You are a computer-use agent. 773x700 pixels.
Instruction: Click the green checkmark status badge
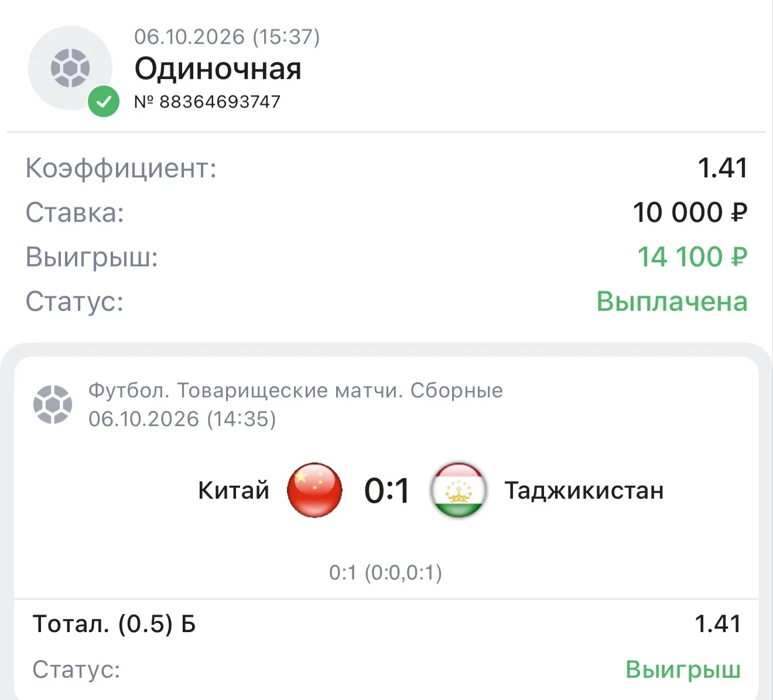coord(104,102)
